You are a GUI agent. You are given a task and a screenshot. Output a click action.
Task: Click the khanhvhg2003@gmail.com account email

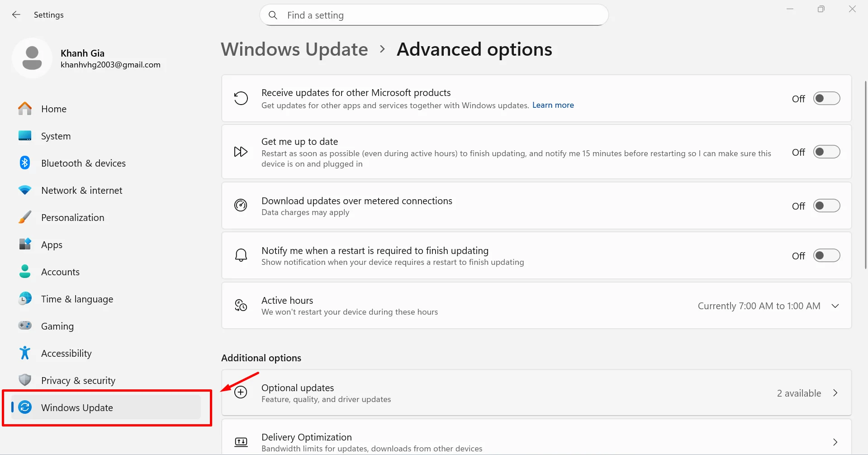pyautogui.click(x=110, y=65)
